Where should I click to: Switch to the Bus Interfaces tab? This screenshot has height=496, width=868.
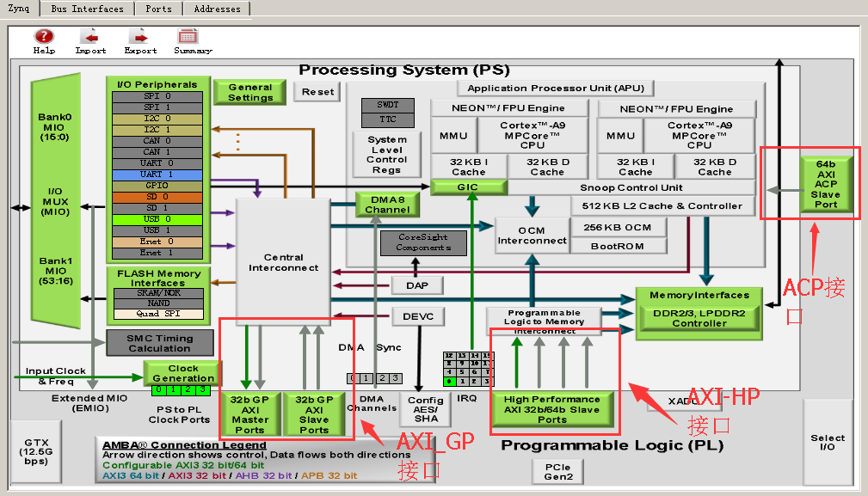[87, 9]
